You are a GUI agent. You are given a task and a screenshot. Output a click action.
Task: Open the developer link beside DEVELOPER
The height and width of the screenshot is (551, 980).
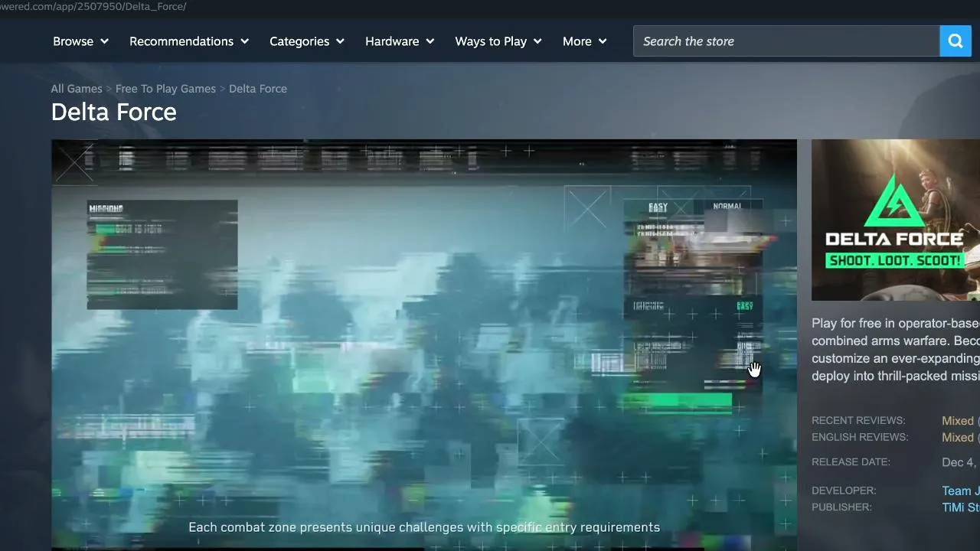click(961, 491)
